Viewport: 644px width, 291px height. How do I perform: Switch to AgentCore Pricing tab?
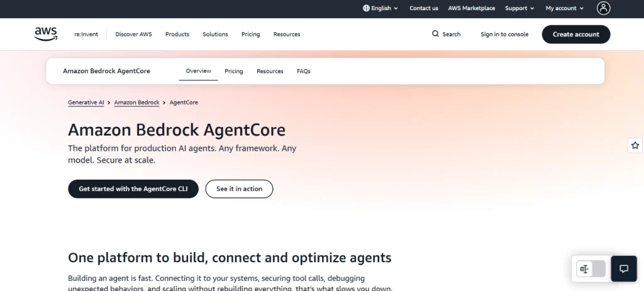click(234, 72)
